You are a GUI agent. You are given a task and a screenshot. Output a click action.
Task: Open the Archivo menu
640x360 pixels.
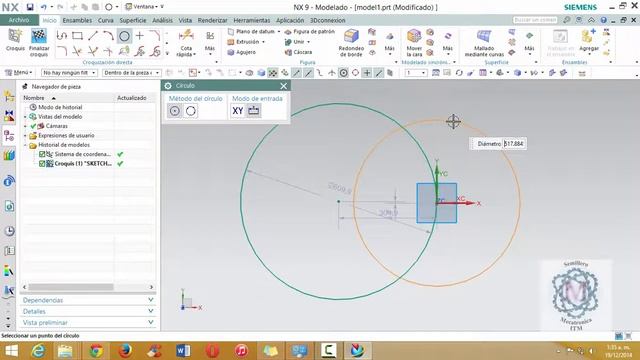pos(19,20)
